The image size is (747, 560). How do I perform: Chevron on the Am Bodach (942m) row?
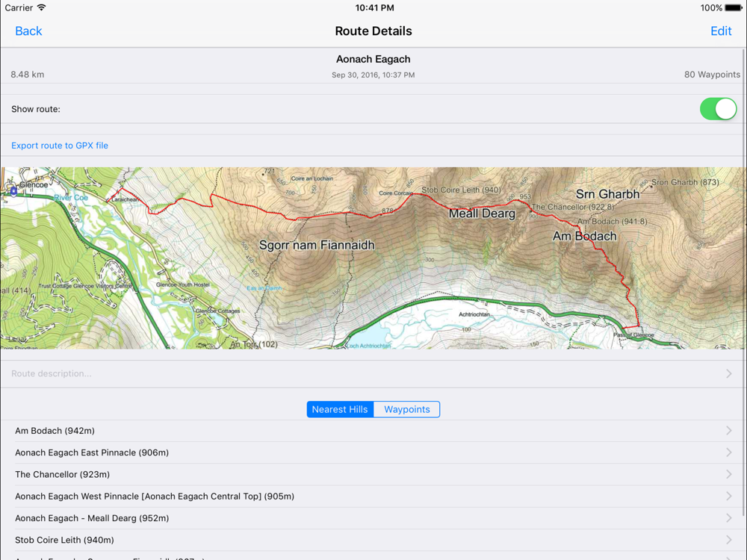729,431
